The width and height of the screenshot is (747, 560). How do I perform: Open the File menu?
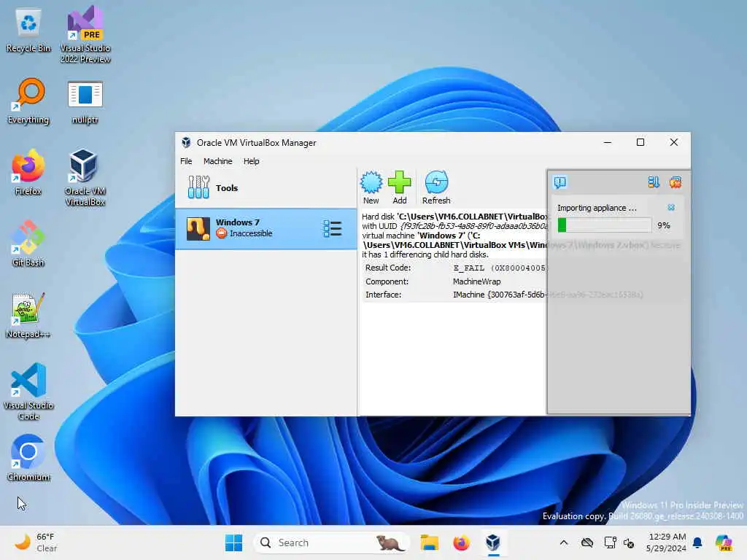pos(186,161)
